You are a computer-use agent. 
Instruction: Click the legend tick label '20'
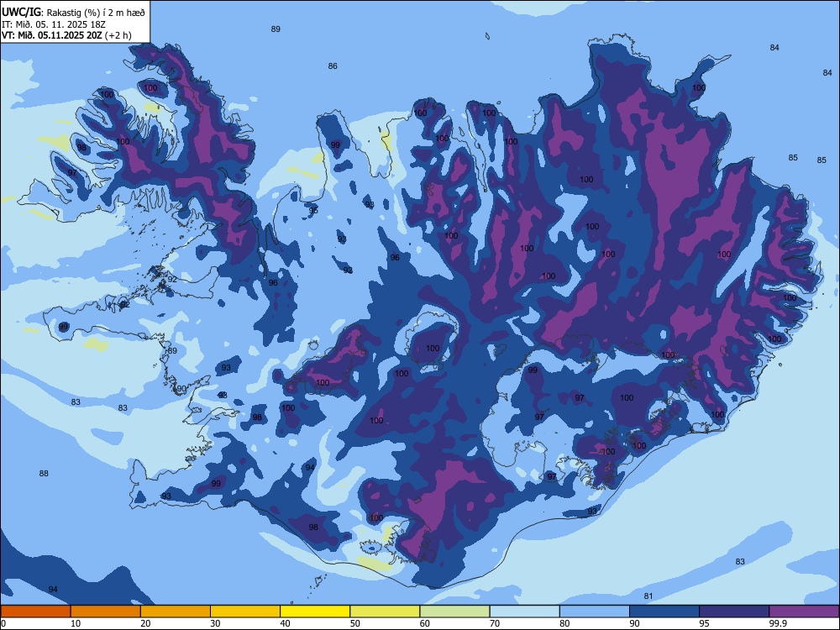click(145, 623)
